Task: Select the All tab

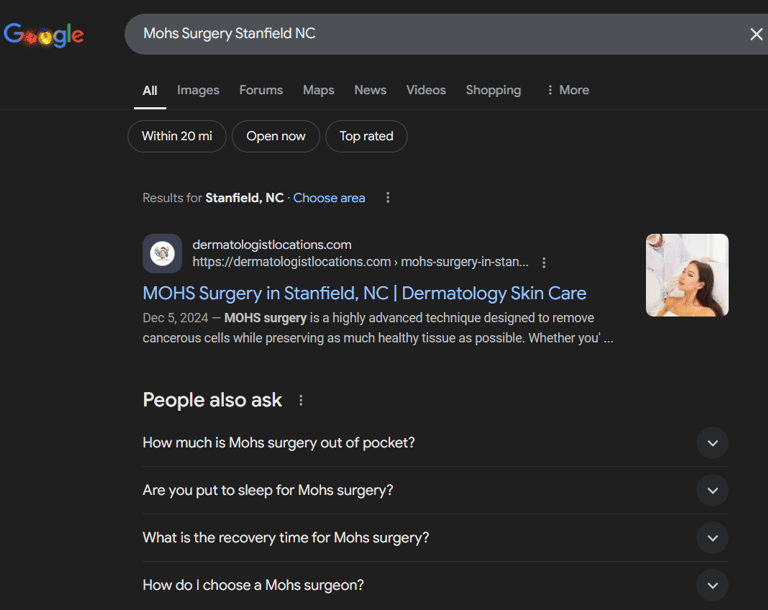Action: [x=150, y=91]
